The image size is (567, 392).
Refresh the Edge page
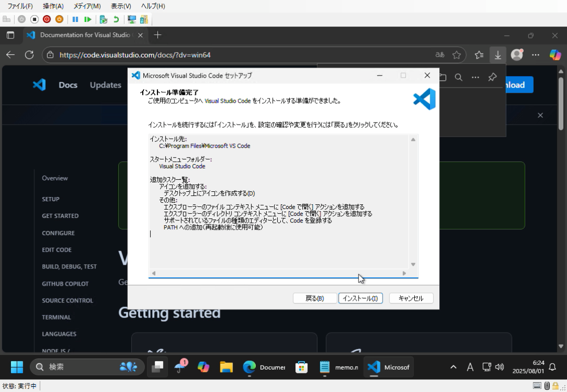29,55
